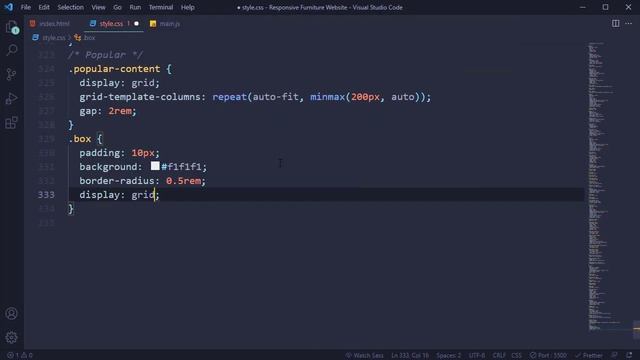Click the CSS language mode selector
This screenshot has height=360, width=640.
click(516, 356)
